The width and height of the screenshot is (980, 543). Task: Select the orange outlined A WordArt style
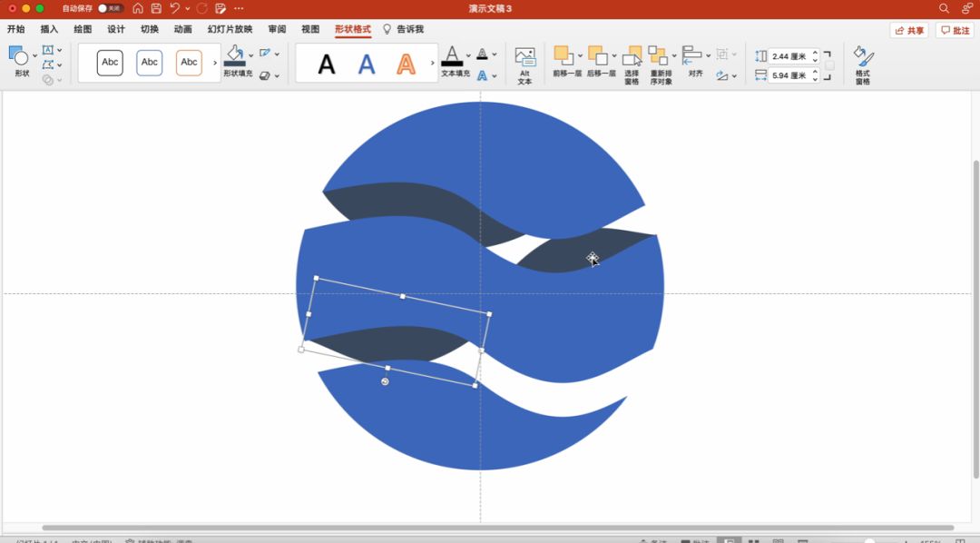407,64
